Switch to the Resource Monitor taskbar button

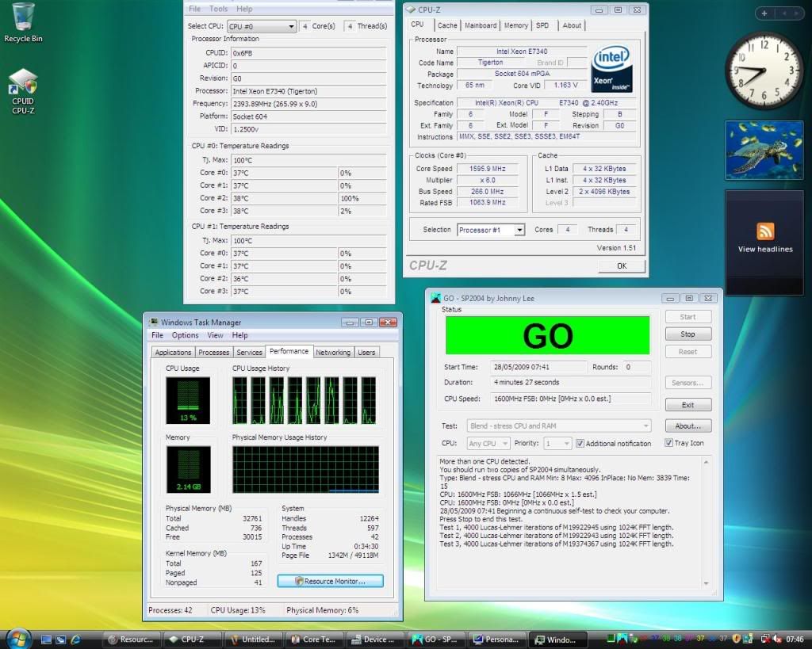click(x=132, y=639)
